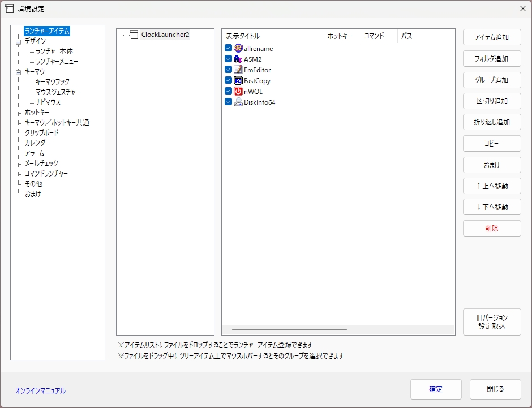This screenshot has height=408, width=532.
Task: Uncheck the FastCopy checkbox
Action: click(x=228, y=80)
